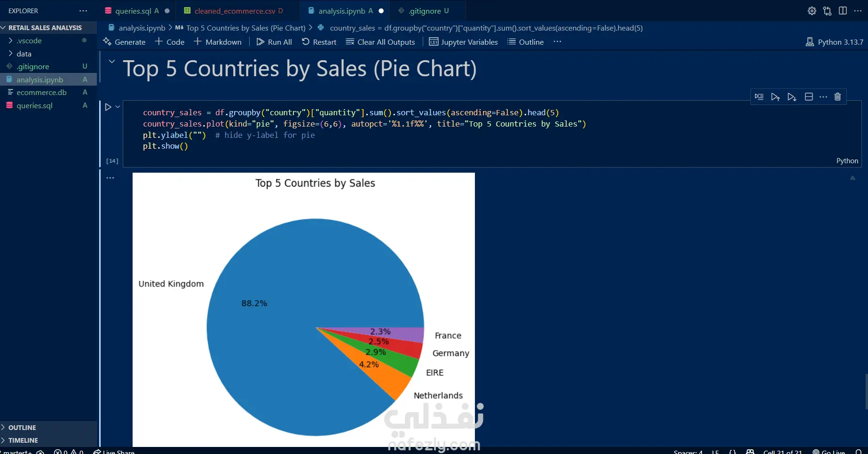Toggle split editor layout icon
This screenshot has width=868, height=454.
coord(843,11)
